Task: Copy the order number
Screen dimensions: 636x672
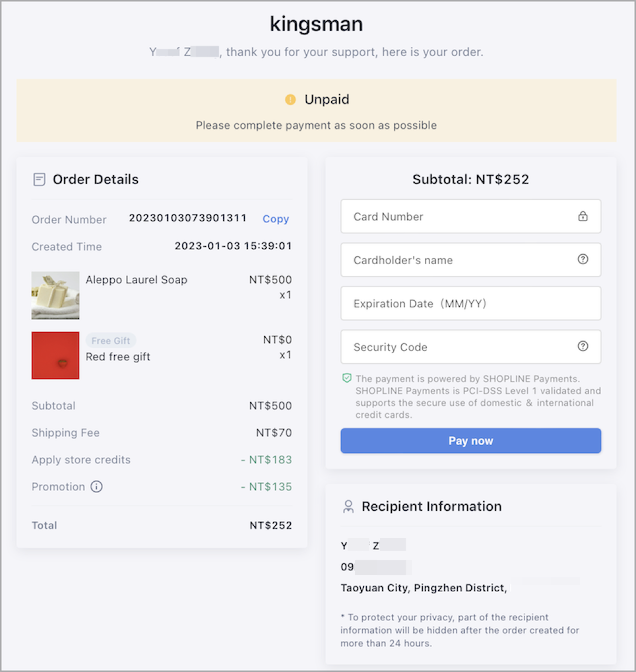Action: [275, 218]
